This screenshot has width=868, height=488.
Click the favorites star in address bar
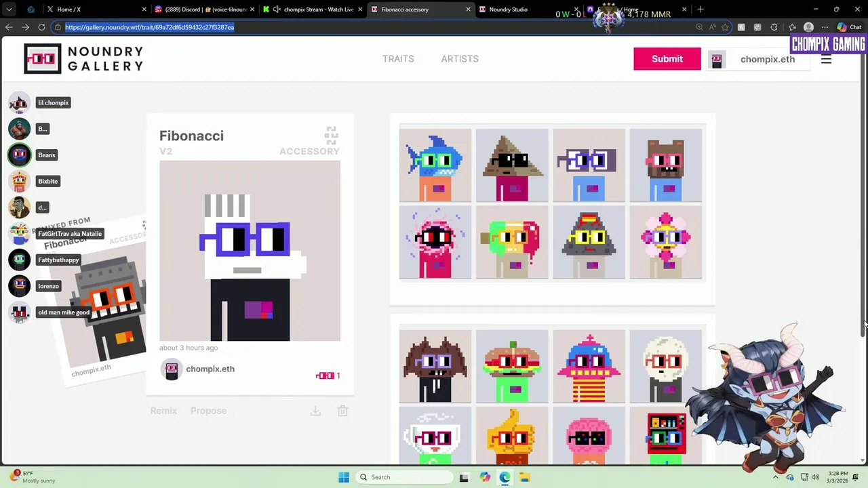point(725,27)
